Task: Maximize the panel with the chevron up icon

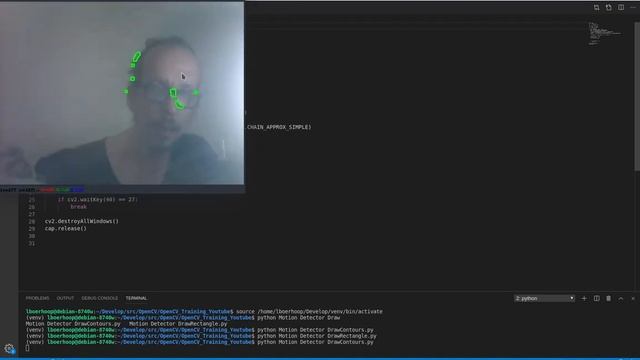Action: pyautogui.click(x=621, y=298)
